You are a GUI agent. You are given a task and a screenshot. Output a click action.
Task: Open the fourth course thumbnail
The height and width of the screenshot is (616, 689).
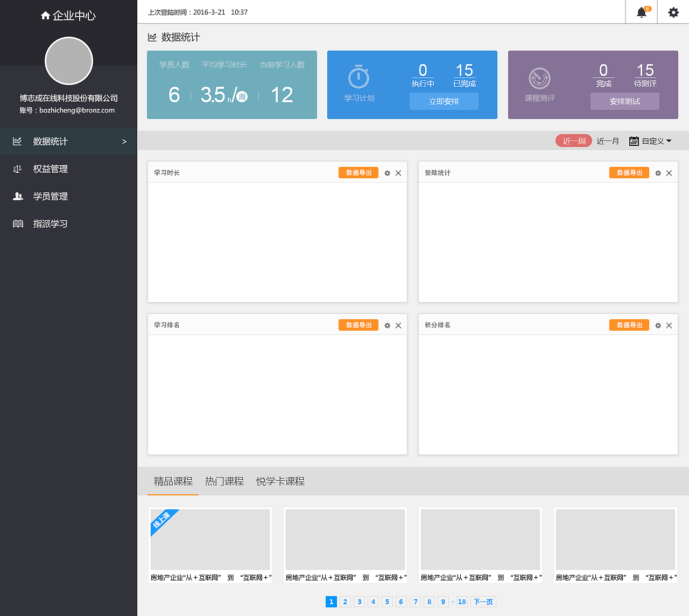click(615, 540)
